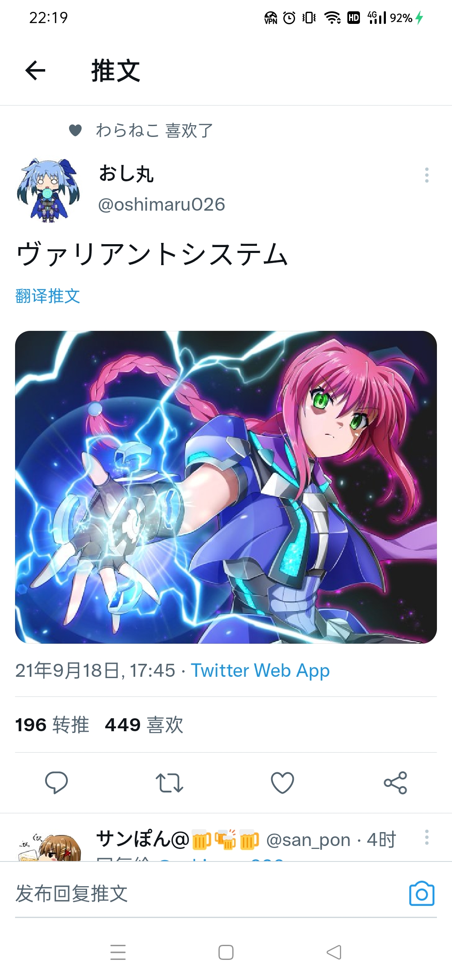Click 翻译推文 translate link
The height and width of the screenshot is (980, 452).
[48, 296]
